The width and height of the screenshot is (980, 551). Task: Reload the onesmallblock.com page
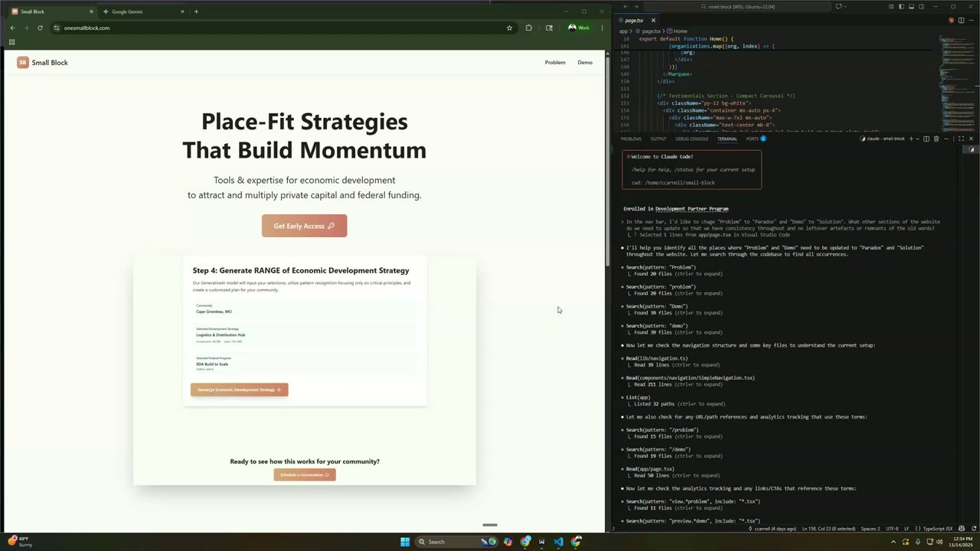tap(40, 28)
